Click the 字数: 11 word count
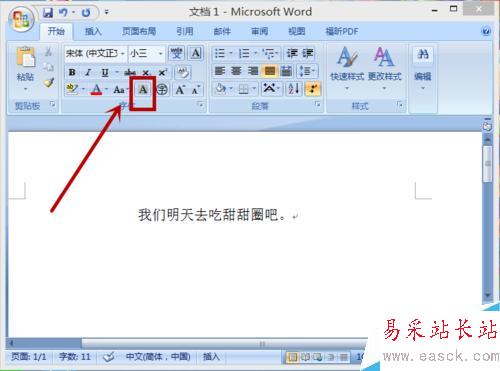Viewport: 500px width, 371px height. click(75, 357)
